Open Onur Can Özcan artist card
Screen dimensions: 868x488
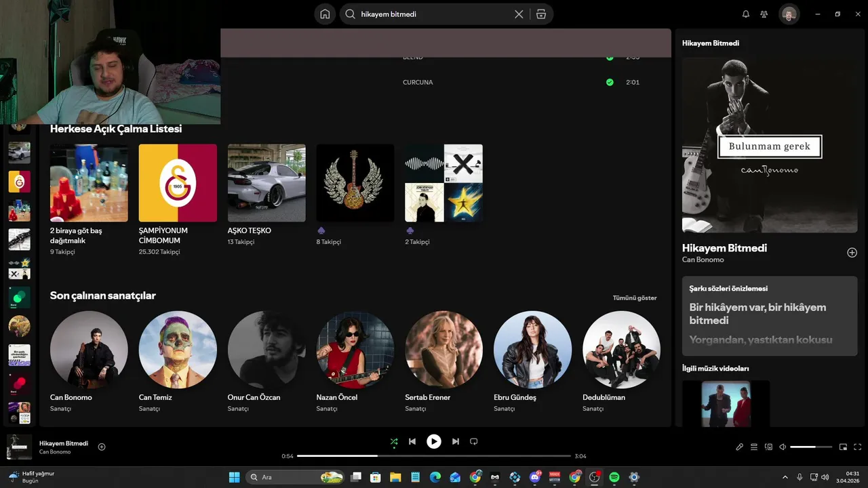tap(267, 361)
